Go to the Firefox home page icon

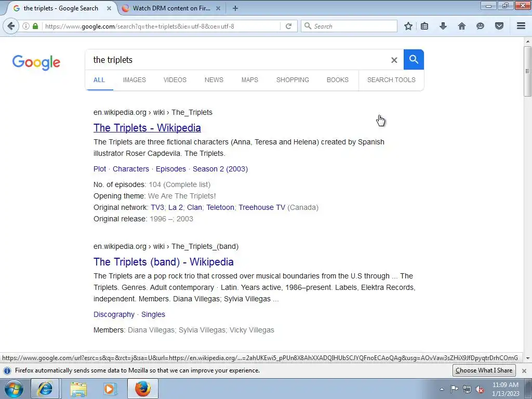click(461, 26)
